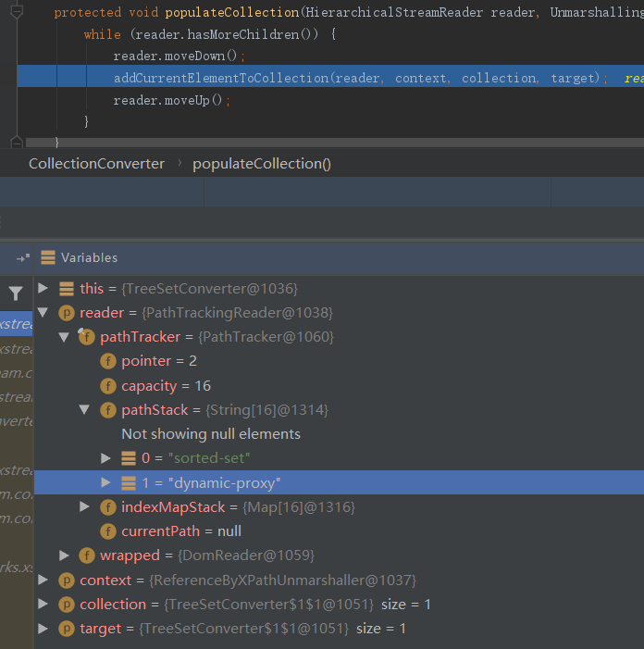
Task: Expand the indexMapStack Map node
Action: (84, 506)
